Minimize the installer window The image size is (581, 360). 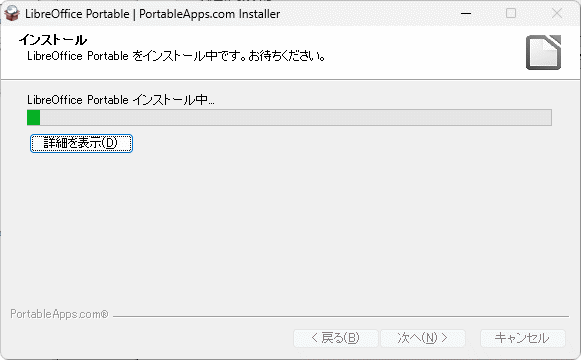[466, 14]
